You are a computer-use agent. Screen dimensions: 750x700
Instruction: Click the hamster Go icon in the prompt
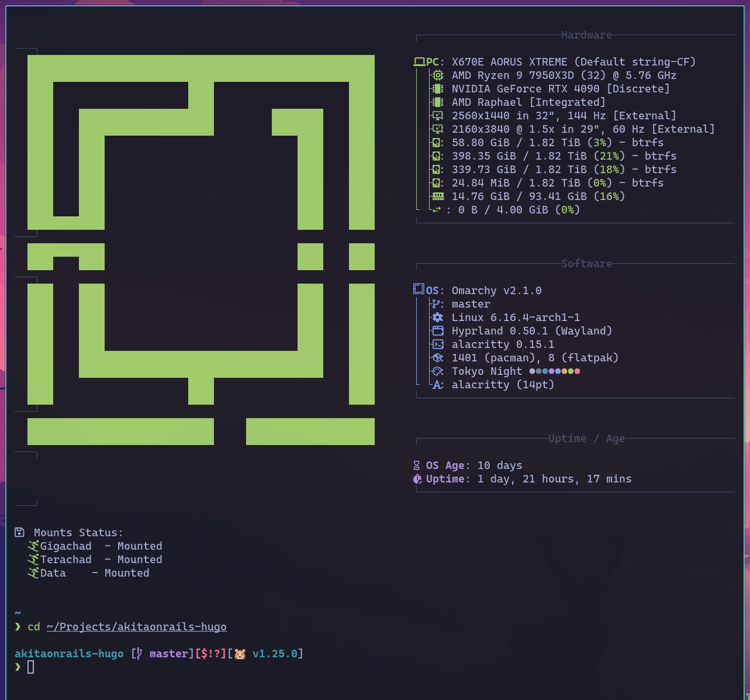coord(240,654)
